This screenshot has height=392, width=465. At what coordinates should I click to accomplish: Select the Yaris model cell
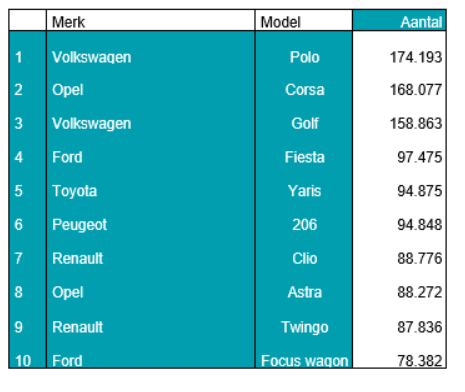(304, 191)
